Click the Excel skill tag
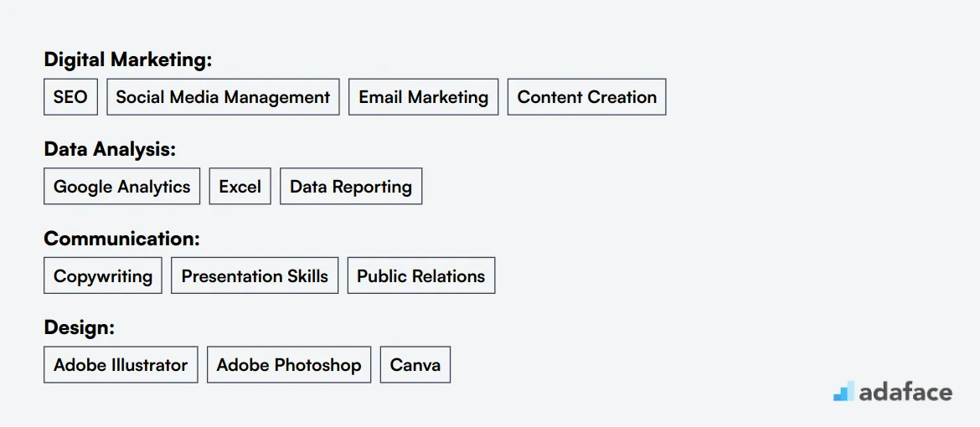The image size is (980, 427). (x=240, y=187)
